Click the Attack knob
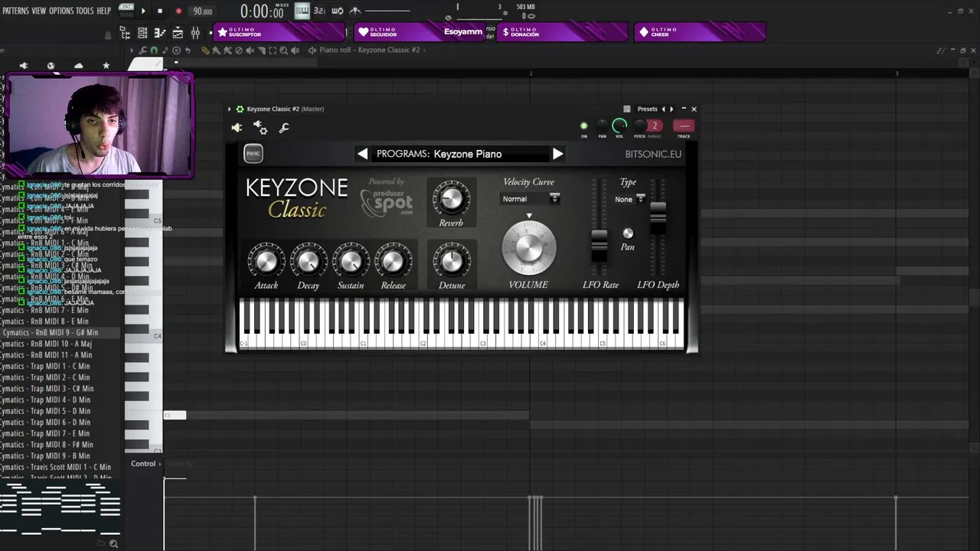Screen dimensions: 980x551 pyautogui.click(x=266, y=262)
